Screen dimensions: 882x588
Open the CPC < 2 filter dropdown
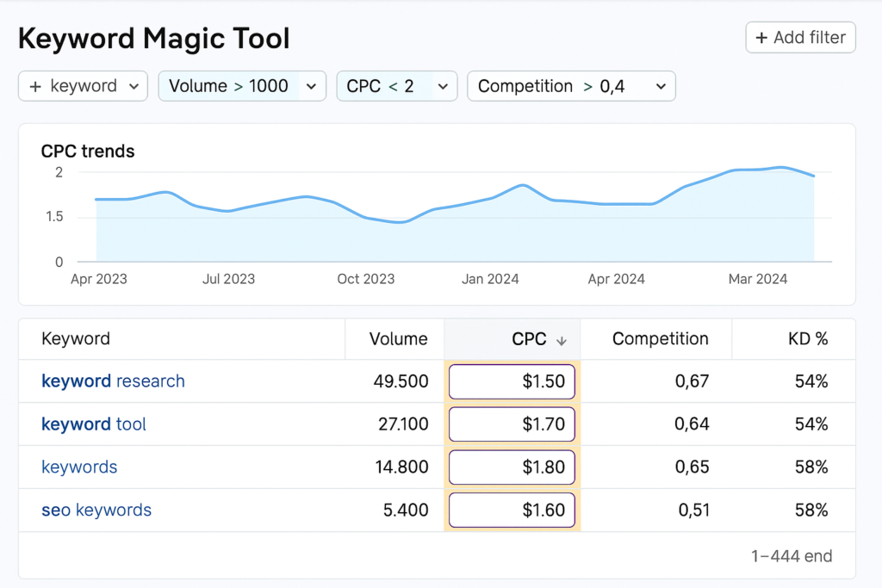[397, 86]
